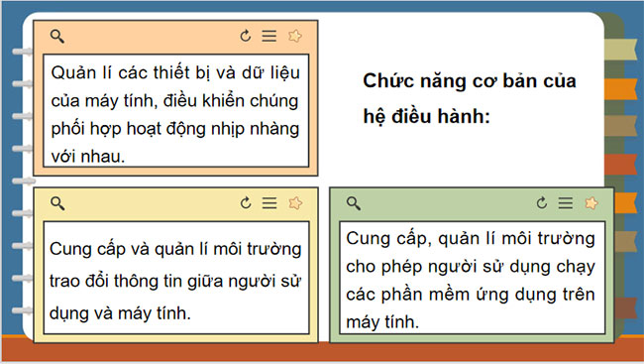This screenshot has height=364, width=644.
Task: Open the hamburger menu in the yellow card
Action: pyautogui.click(x=269, y=202)
